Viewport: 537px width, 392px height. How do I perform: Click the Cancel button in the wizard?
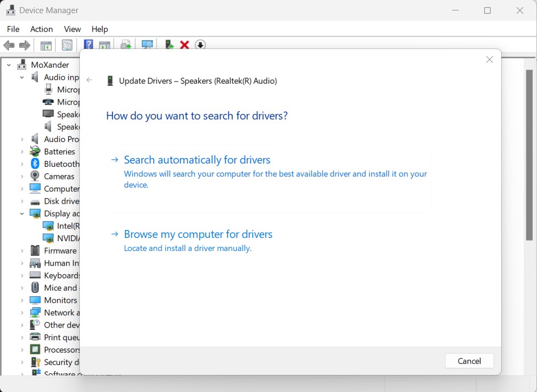(x=469, y=361)
